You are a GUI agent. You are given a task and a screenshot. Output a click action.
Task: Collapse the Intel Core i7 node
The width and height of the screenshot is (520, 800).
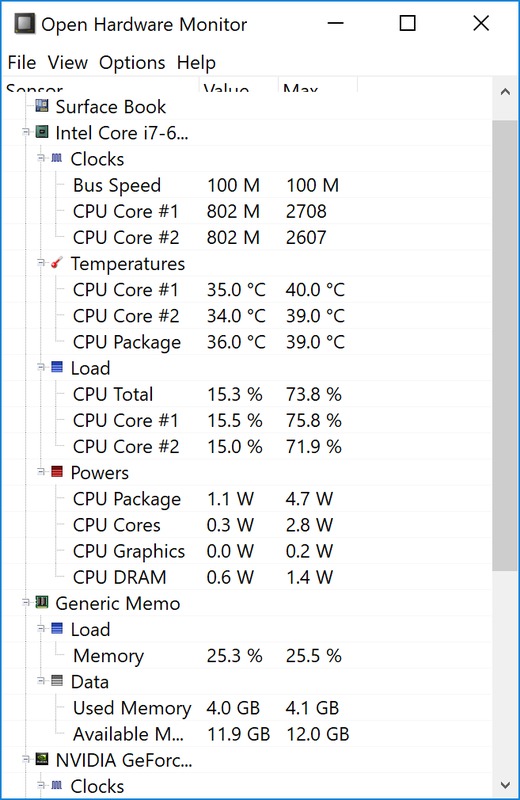point(26,132)
